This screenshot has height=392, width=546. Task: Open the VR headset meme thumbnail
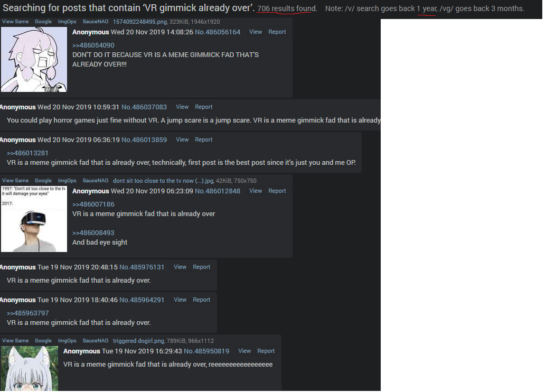pyautogui.click(x=34, y=219)
